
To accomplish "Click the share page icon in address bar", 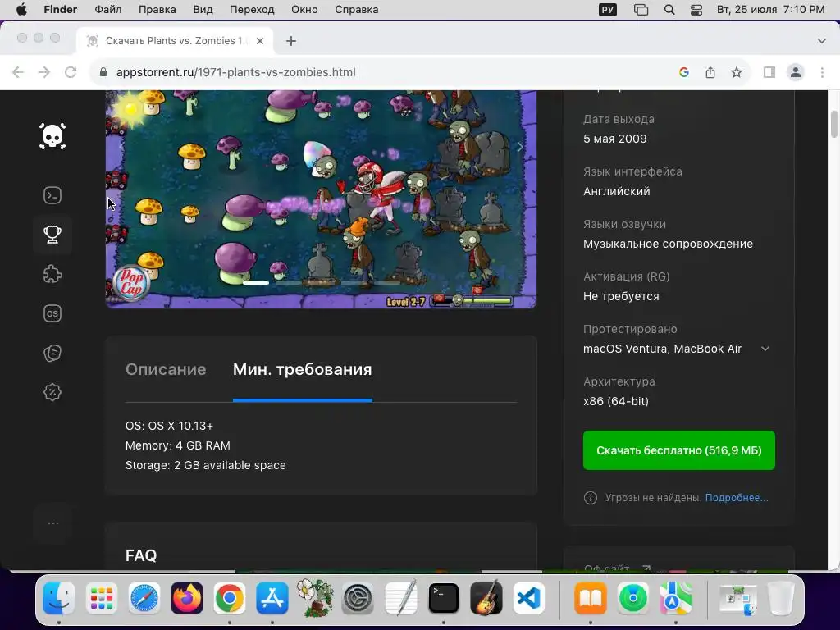I will click(x=710, y=72).
